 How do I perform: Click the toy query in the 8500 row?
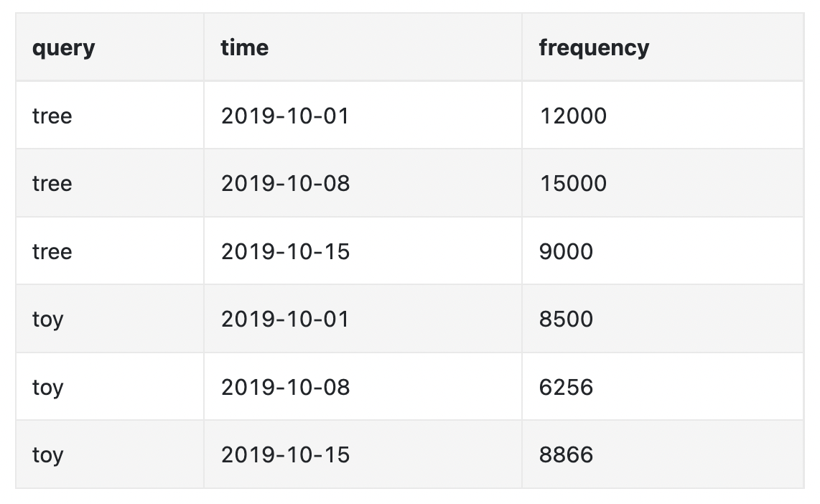48,319
